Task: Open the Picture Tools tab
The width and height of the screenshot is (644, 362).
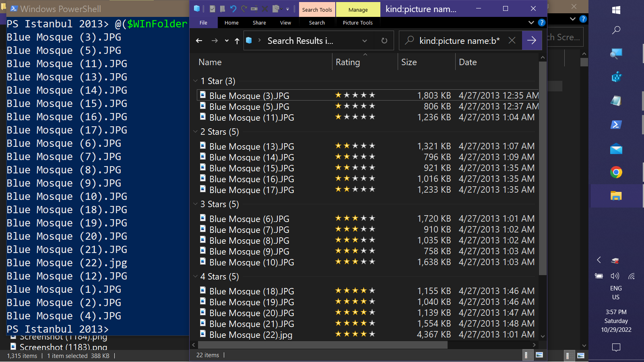Action: (358, 23)
